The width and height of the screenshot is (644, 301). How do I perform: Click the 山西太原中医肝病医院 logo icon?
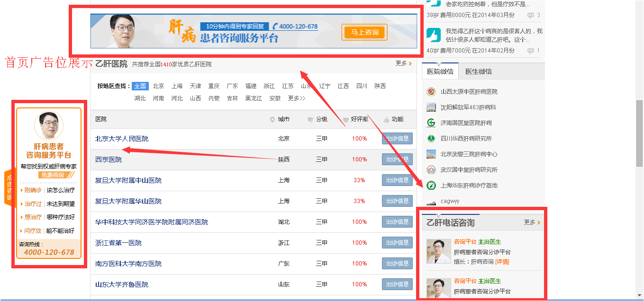(x=431, y=91)
